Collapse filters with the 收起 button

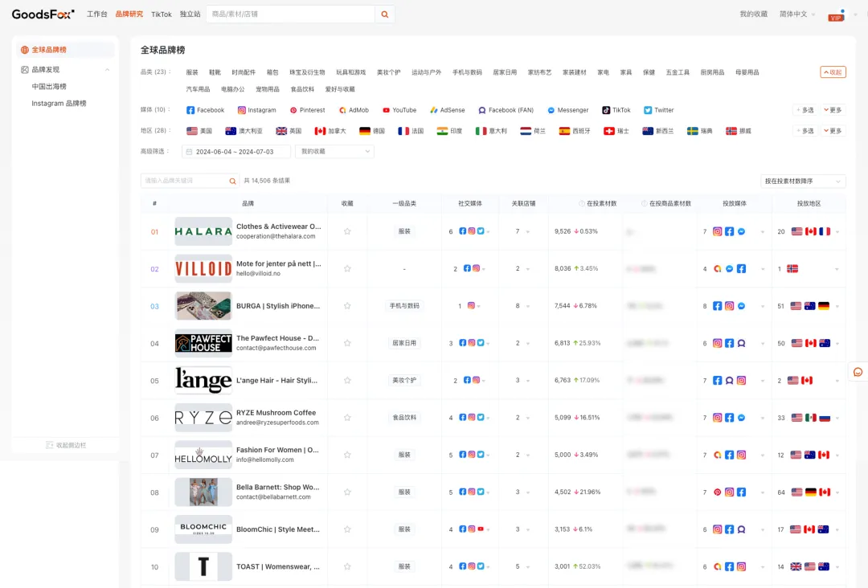833,72
